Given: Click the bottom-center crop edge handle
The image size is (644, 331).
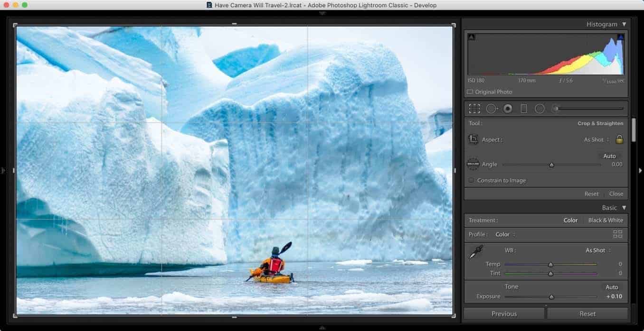Looking at the screenshot, I should (x=234, y=316).
